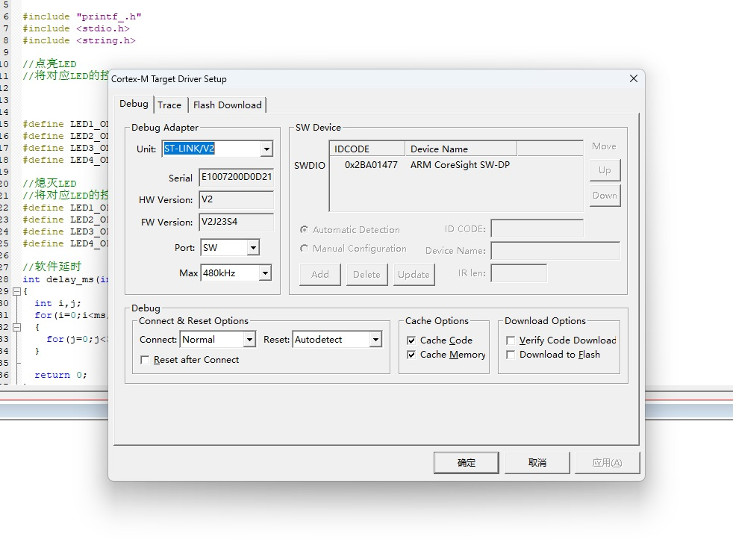Screen dimensions: 733x560
Task: Switch to the Trace tab
Action: click(x=169, y=105)
